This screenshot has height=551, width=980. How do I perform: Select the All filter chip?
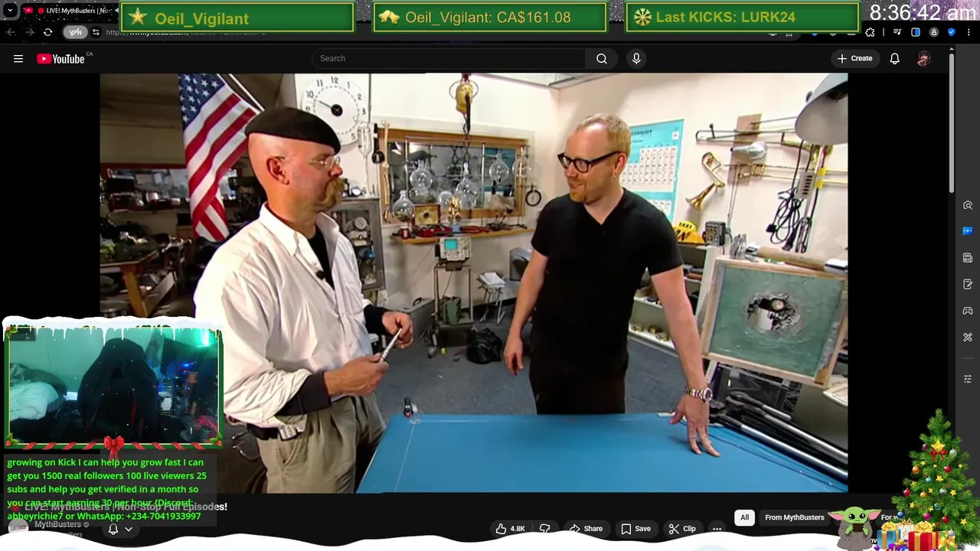coord(744,517)
